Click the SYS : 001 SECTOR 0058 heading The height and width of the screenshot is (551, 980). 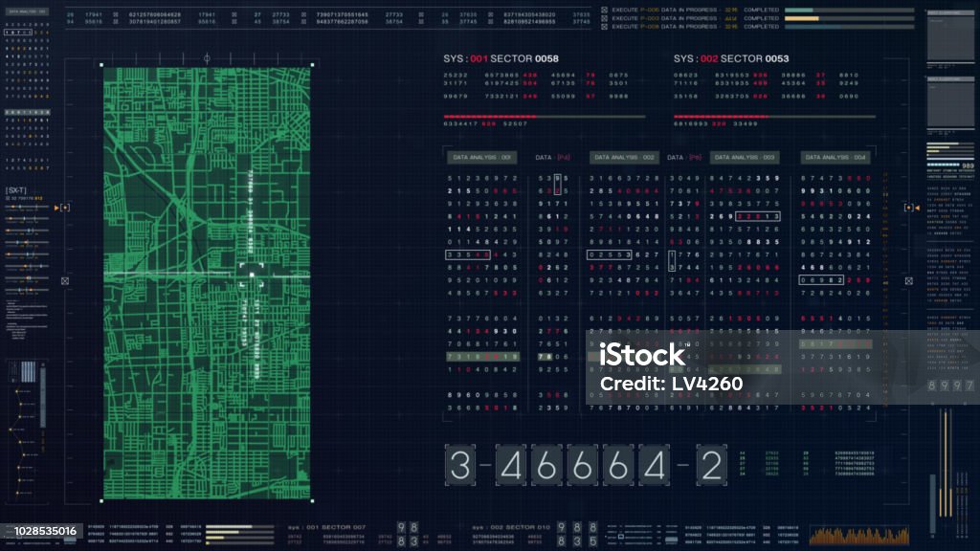coord(501,58)
